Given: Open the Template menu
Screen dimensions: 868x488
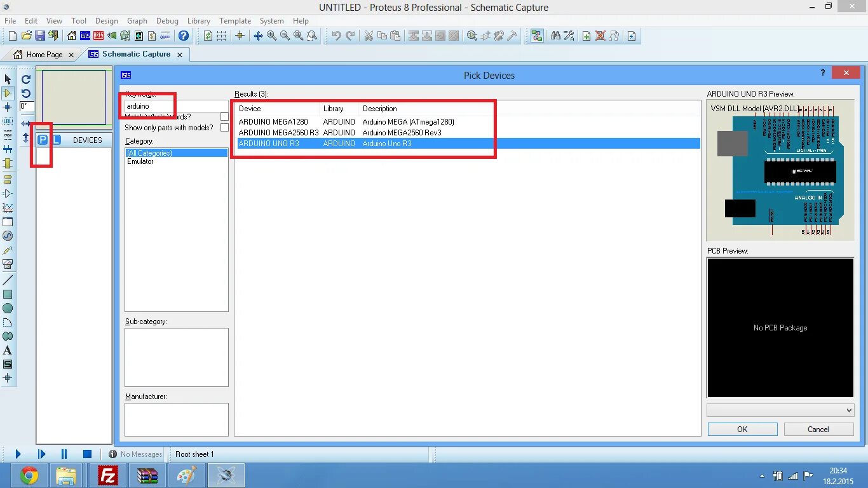Looking at the screenshot, I should (x=235, y=21).
